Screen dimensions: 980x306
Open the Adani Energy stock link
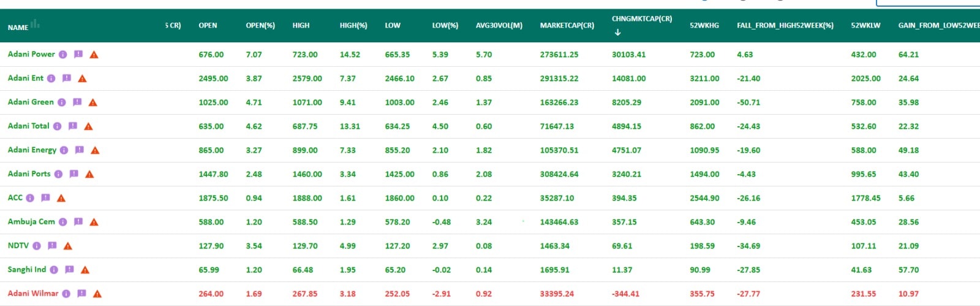pyautogui.click(x=32, y=150)
